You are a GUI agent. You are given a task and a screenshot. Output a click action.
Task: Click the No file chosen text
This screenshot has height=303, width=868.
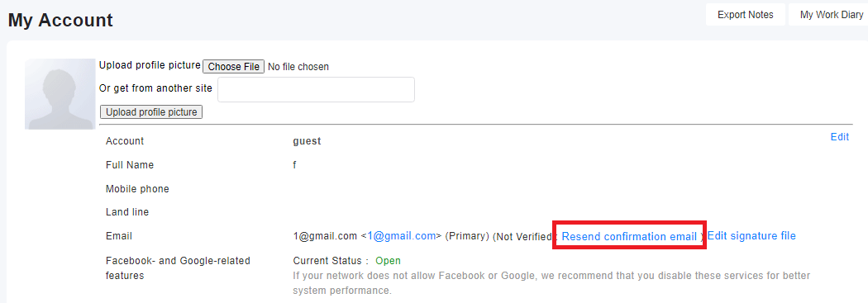pyautogui.click(x=298, y=67)
